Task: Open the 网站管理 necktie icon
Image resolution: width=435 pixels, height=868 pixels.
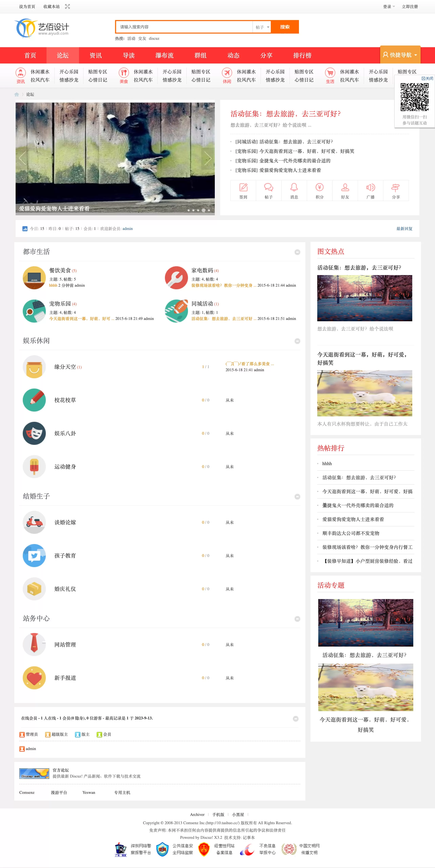Action: (34, 645)
